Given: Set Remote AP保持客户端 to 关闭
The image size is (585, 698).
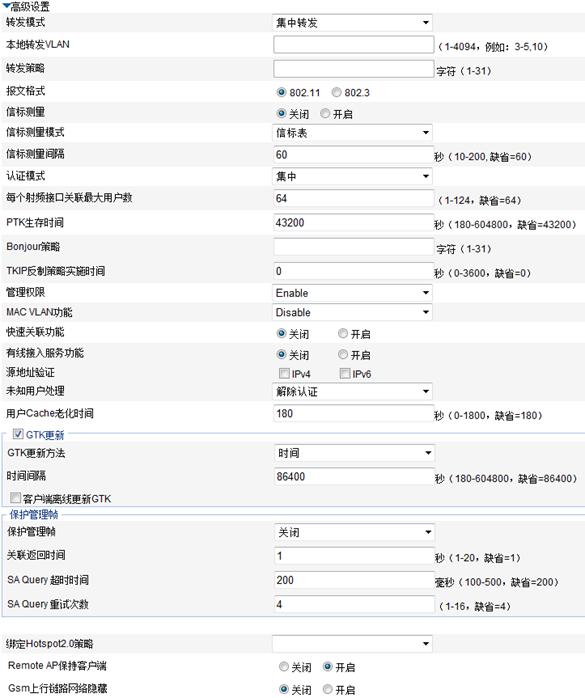Looking at the screenshot, I should click(284, 666).
